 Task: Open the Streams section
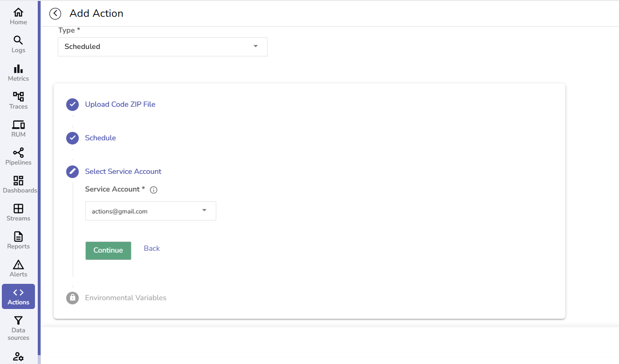18,213
